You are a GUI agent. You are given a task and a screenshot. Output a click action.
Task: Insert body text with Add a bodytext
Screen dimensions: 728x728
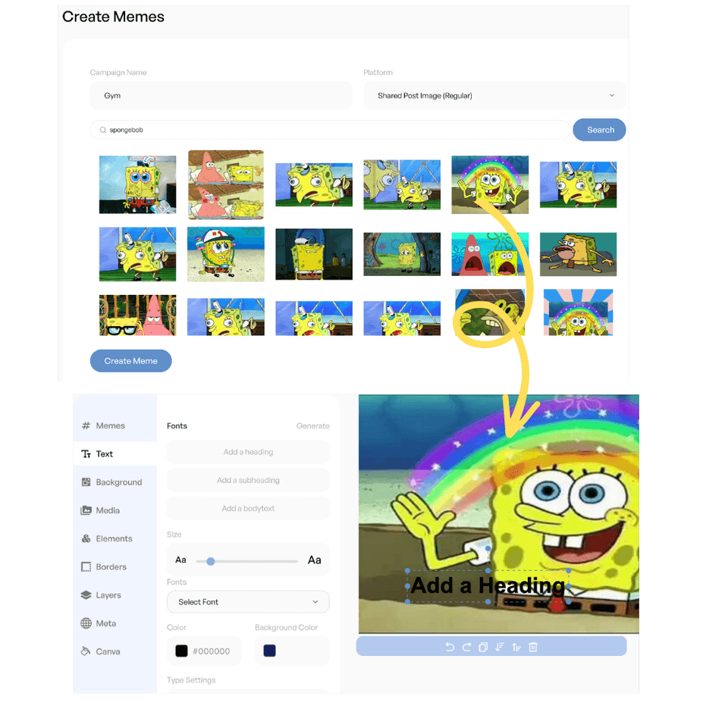click(249, 508)
